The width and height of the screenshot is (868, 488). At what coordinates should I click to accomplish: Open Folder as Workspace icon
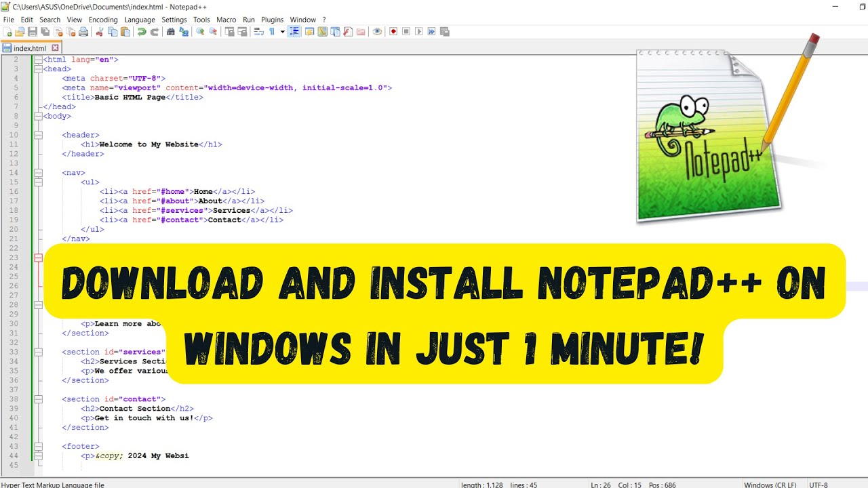click(x=361, y=31)
